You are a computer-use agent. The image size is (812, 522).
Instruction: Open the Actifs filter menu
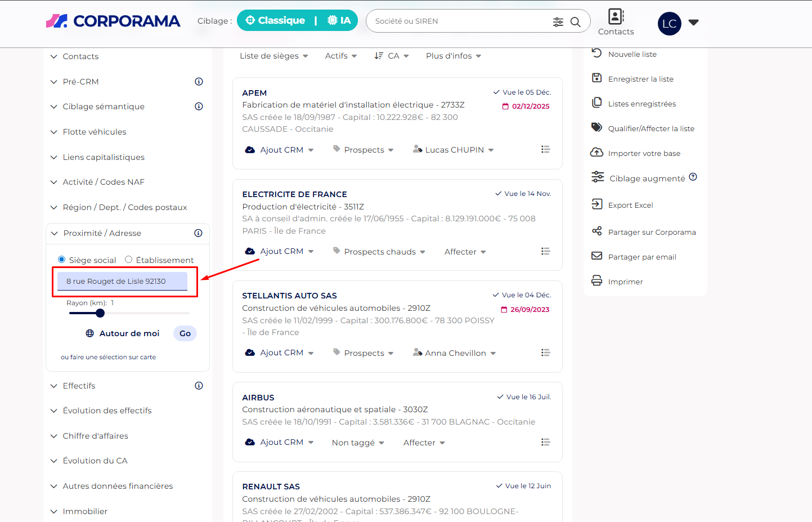pyautogui.click(x=340, y=56)
